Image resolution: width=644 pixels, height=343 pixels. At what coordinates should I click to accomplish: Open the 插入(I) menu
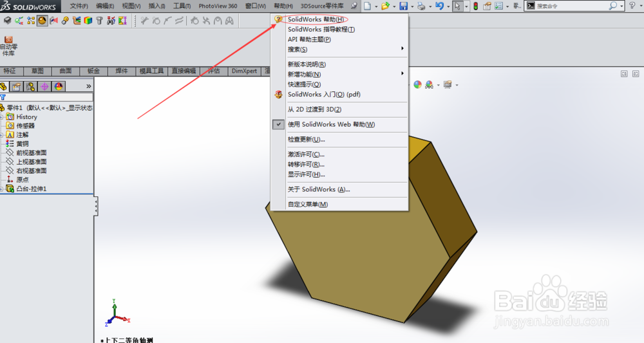(x=157, y=6)
